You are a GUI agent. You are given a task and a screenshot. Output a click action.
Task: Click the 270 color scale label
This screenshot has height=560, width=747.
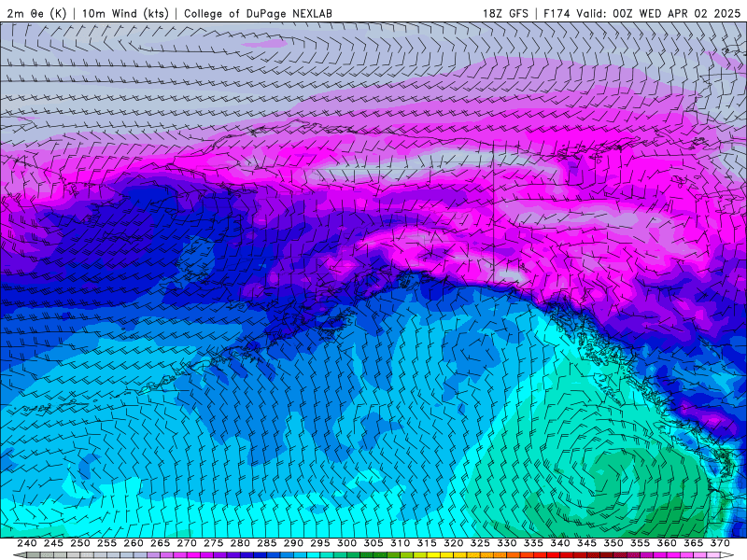[x=187, y=543]
